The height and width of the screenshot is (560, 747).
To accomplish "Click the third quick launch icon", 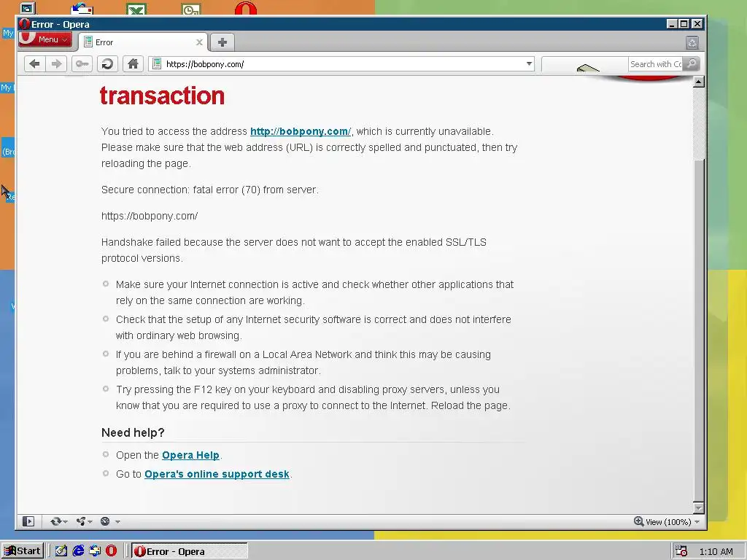I will pos(95,551).
